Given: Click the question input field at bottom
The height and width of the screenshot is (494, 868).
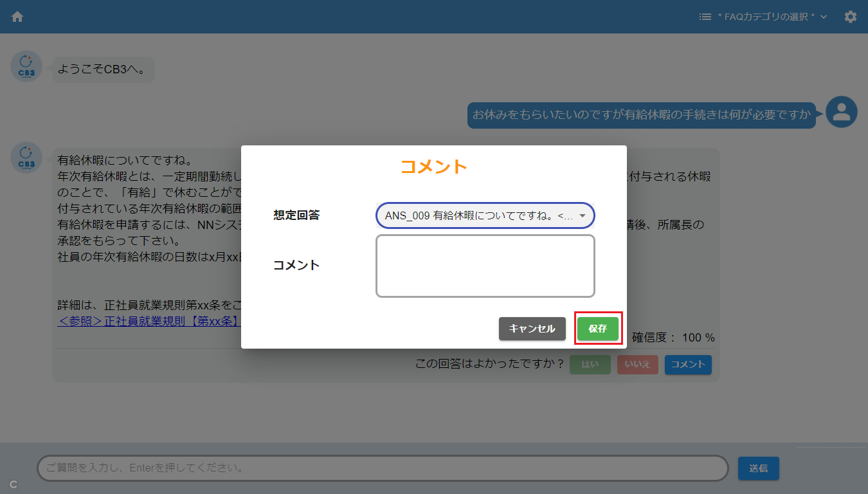Looking at the screenshot, I should (x=382, y=468).
